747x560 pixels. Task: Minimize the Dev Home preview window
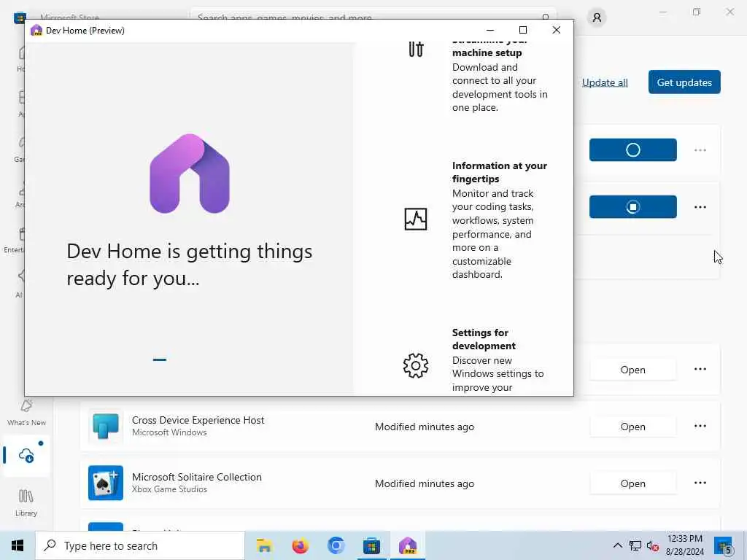point(489,30)
